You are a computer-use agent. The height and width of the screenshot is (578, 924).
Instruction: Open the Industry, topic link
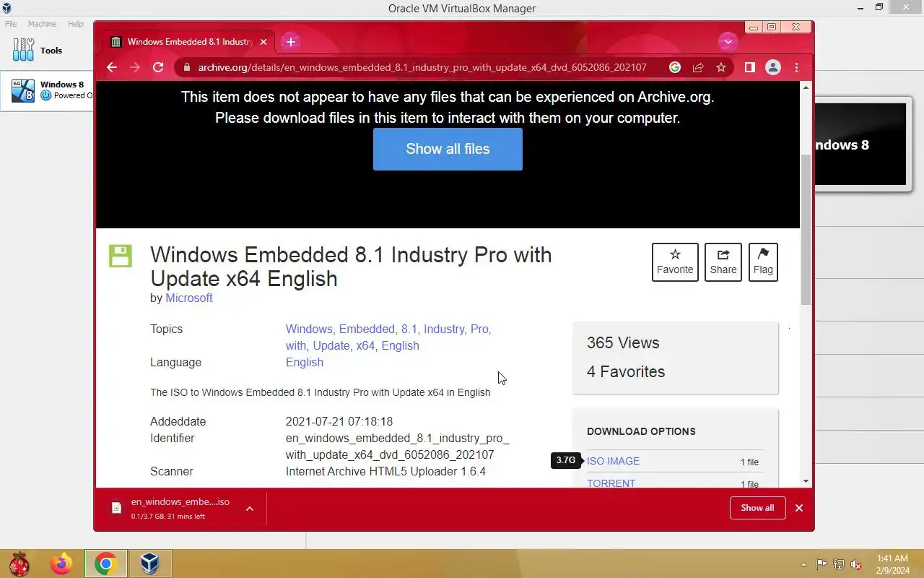[445, 329]
